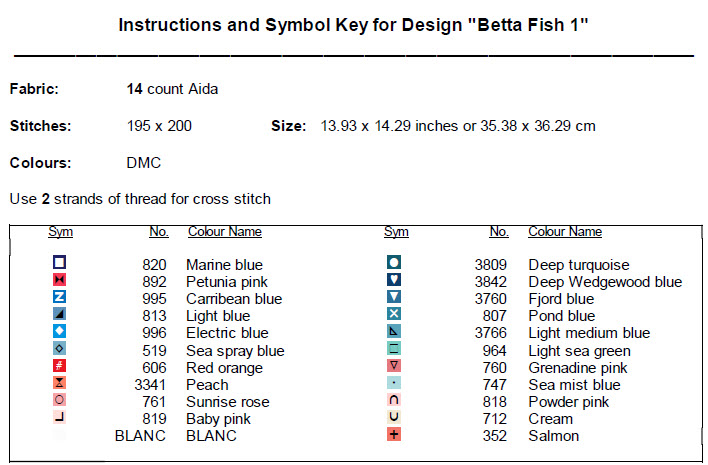Select the Petunia pink 892 symbol
Screen dimensions: 708x465
pos(60,281)
